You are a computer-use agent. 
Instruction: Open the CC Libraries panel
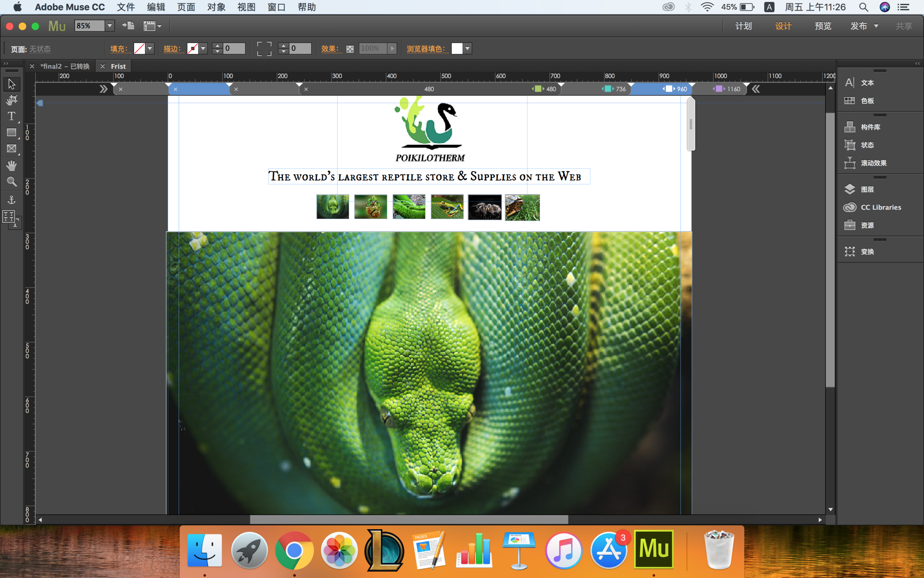click(x=880, y=207)
